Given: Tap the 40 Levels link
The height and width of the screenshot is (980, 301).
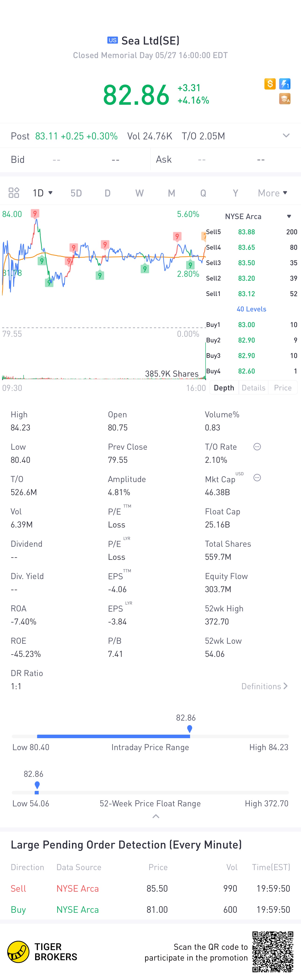Looking at the screenshot, I should click(252, 309).
